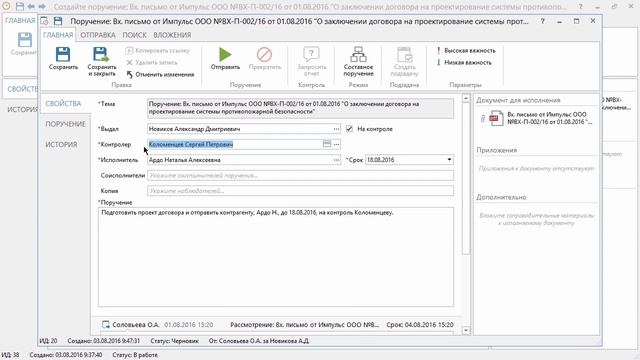Screen dimensions: 640x360
Task: Click scroll down arrow of form
Action: point(466,330)
